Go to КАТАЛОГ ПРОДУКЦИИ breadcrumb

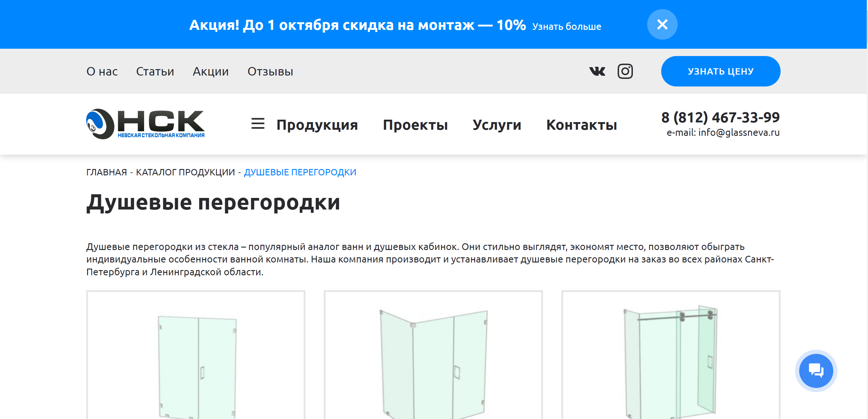pyautogui.click(x=185, y=172)
